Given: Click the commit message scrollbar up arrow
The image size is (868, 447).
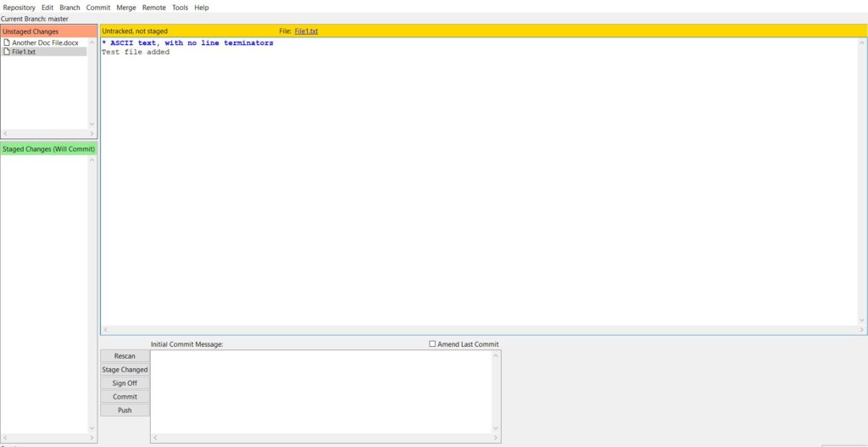Looking at the screenshot, I should pyautogui.click(x=495, y=355).
